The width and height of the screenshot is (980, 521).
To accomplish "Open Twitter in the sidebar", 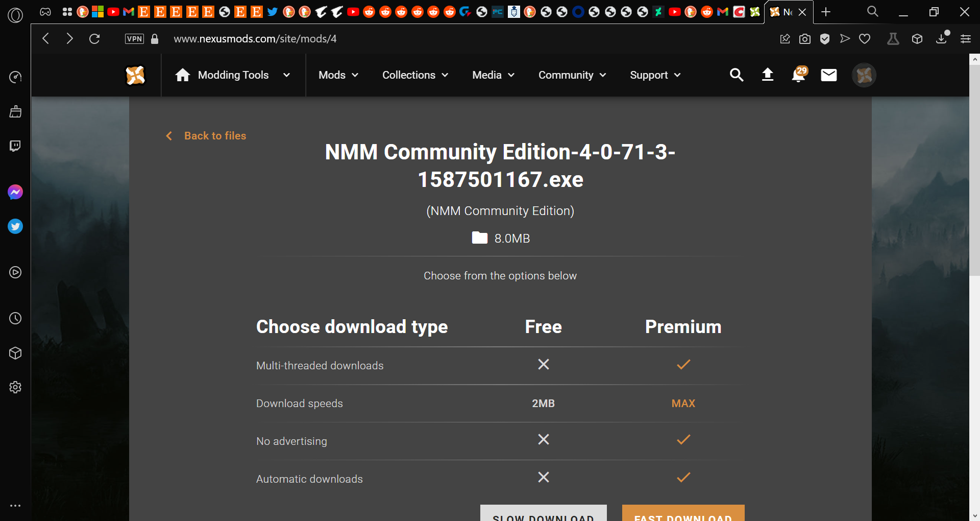I will coord(15,226).
